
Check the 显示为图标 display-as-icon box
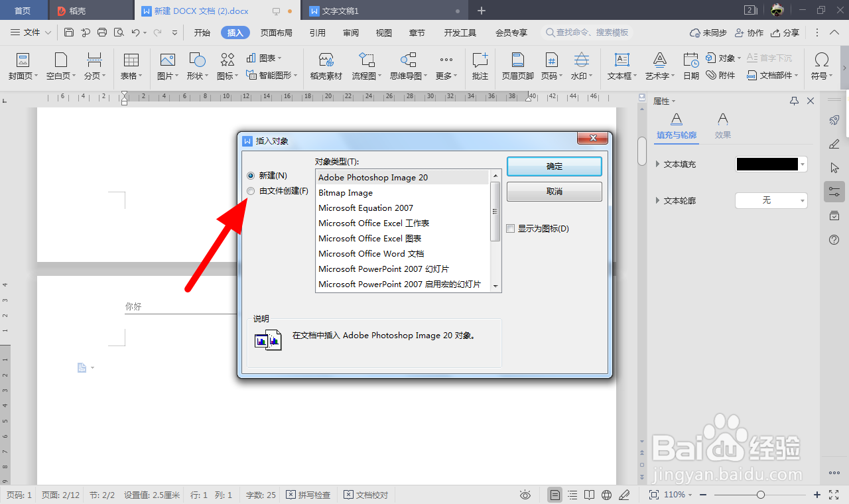(x=510, y=228)
